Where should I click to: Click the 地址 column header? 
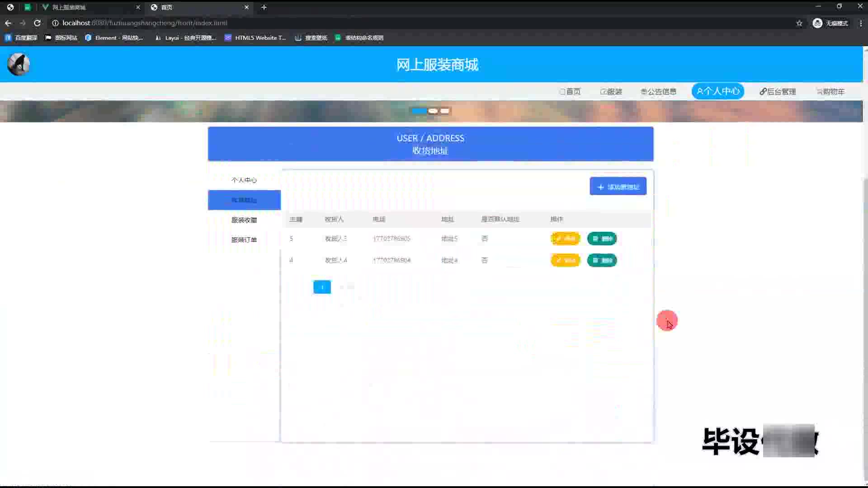448,219
